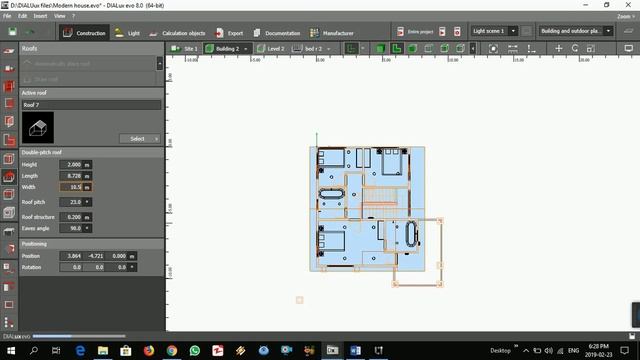
Task: Open the Calculation objects tab
Action: point(177,33)
